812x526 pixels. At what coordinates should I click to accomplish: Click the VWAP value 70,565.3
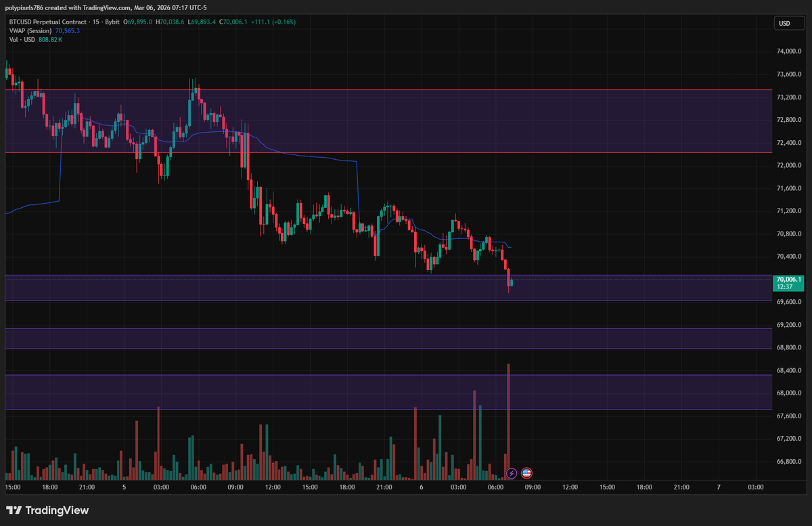[68, 30]
